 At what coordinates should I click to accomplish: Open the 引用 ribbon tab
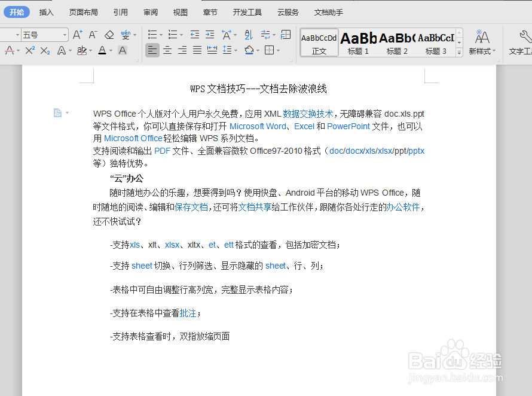(120, 13)
